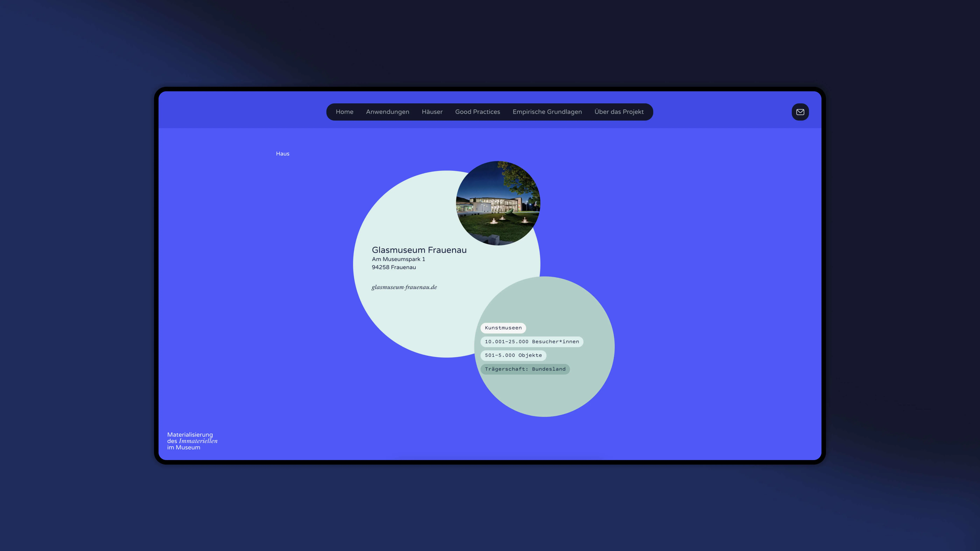
Task: Click the Materialisierung des Immateriellen logo
Action: (x=192, y=441)
